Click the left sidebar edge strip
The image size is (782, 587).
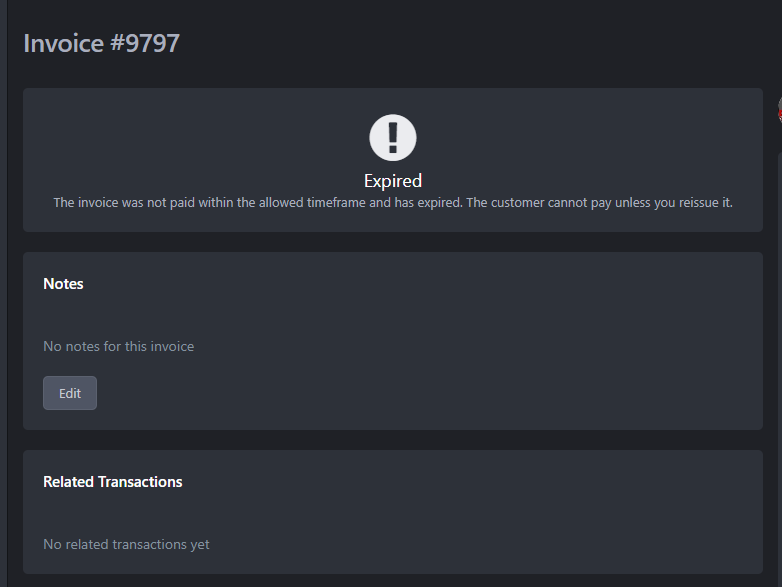point(3,293)
